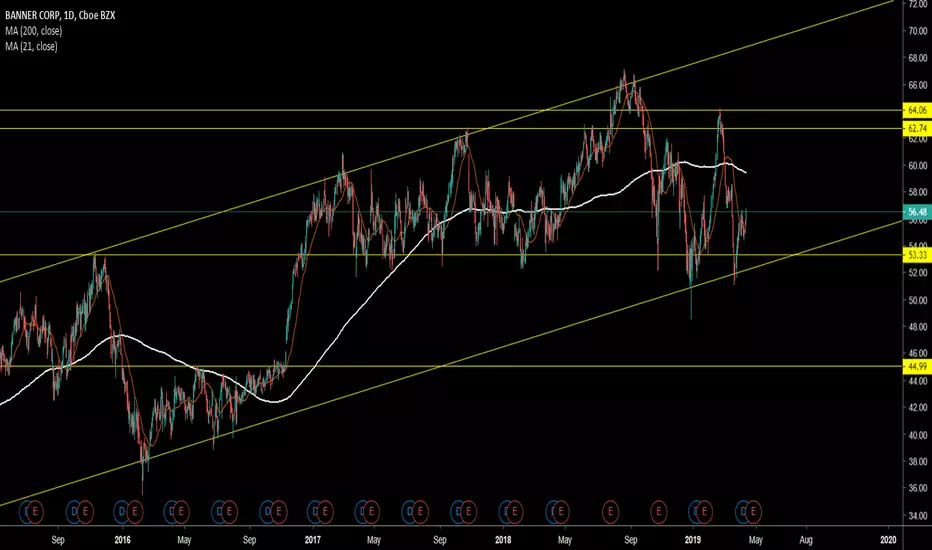Click the 34.00 price axis label
Viewport: 932px width, 550px height.
(x=918, y=516)
